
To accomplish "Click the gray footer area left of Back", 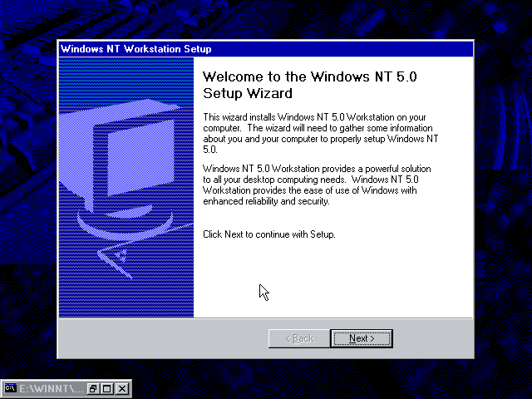I will (163, 338).
